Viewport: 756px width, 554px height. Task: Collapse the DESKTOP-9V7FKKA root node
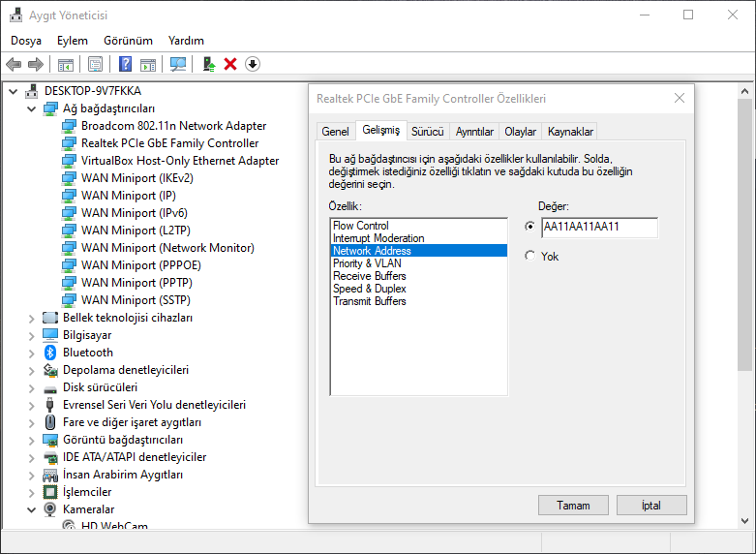coord(14,91)
